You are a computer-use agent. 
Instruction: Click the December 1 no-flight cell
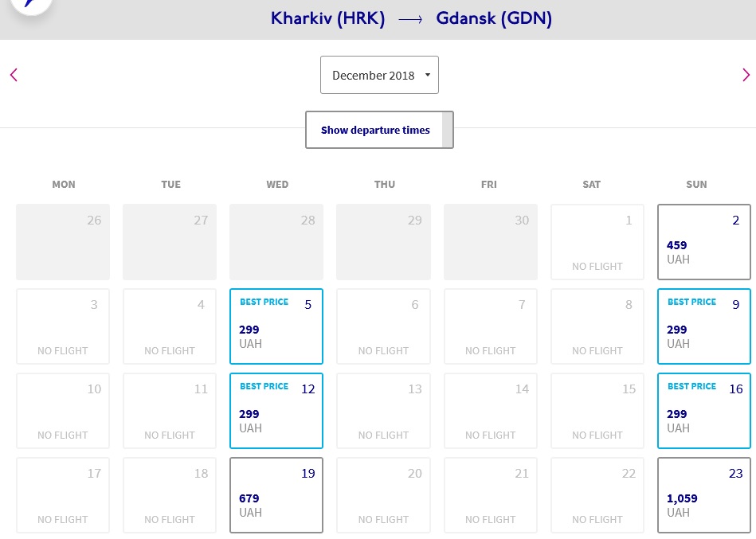click(597, 242)
